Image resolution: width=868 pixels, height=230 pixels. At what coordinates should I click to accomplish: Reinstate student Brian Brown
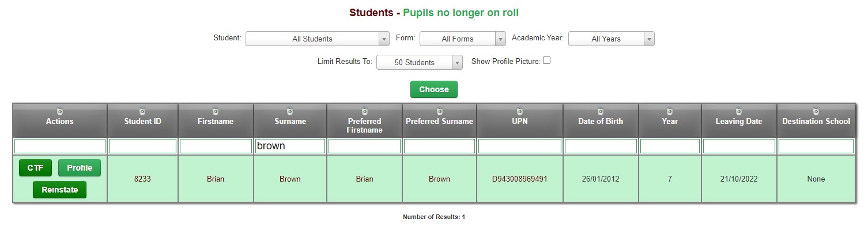click(x=59, y=190)
